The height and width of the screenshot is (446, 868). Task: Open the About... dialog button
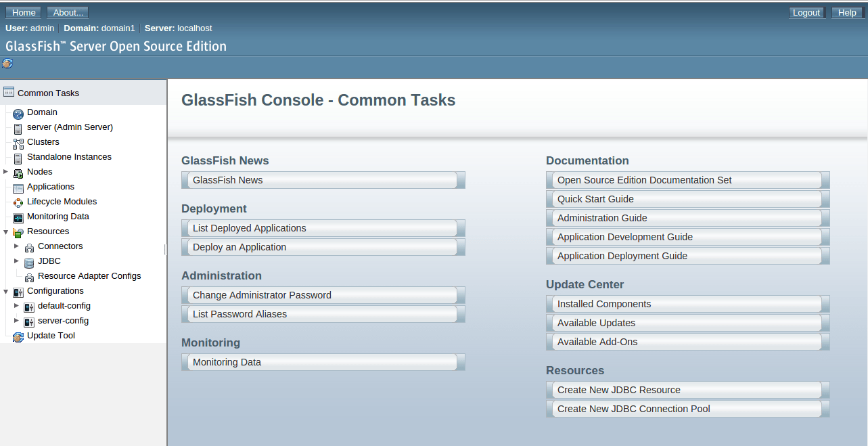(68, 12)
